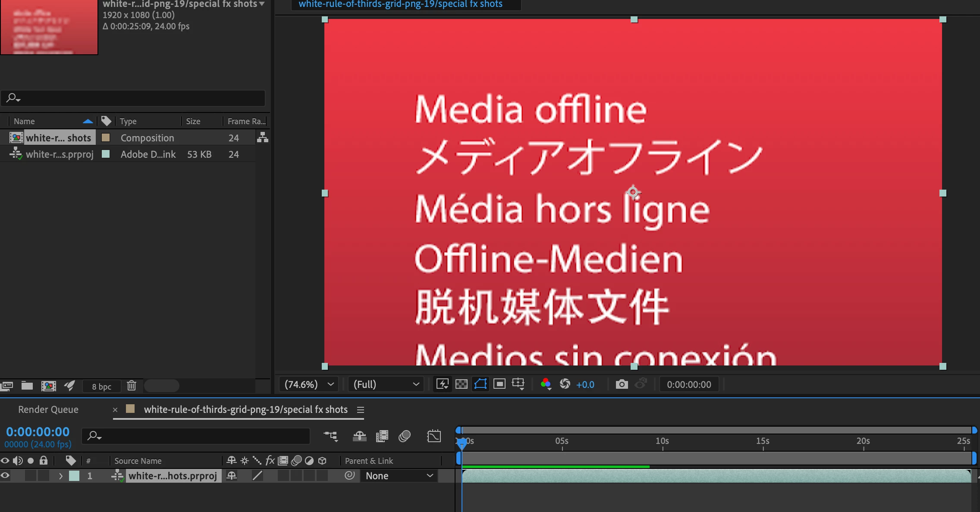Toggle the transparency grid icon

[462, 384]
